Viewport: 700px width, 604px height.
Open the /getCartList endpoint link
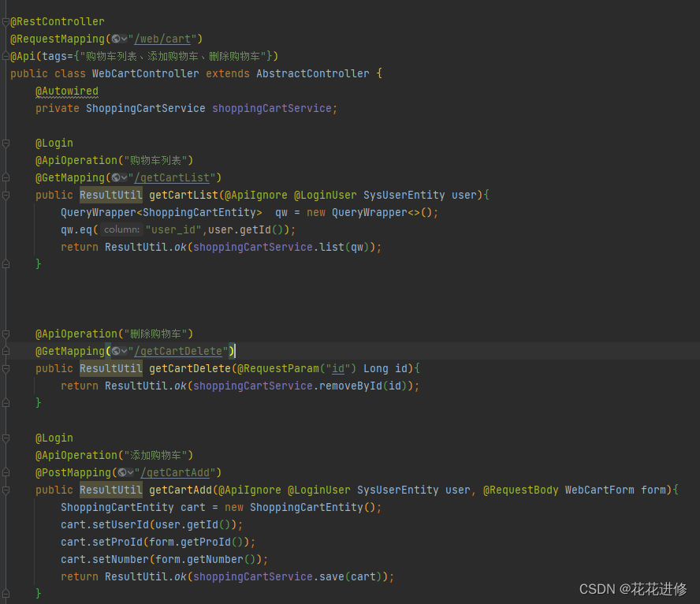coord(172,177)
